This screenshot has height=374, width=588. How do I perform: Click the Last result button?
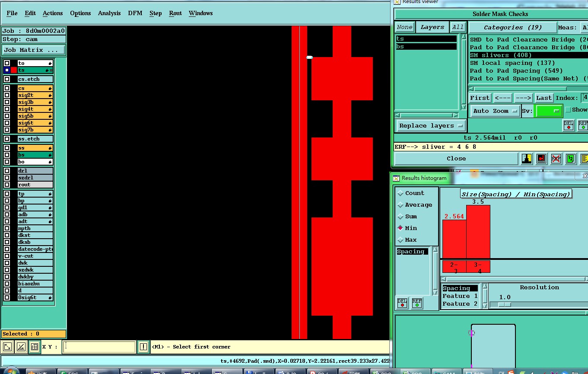coord(544,98)
